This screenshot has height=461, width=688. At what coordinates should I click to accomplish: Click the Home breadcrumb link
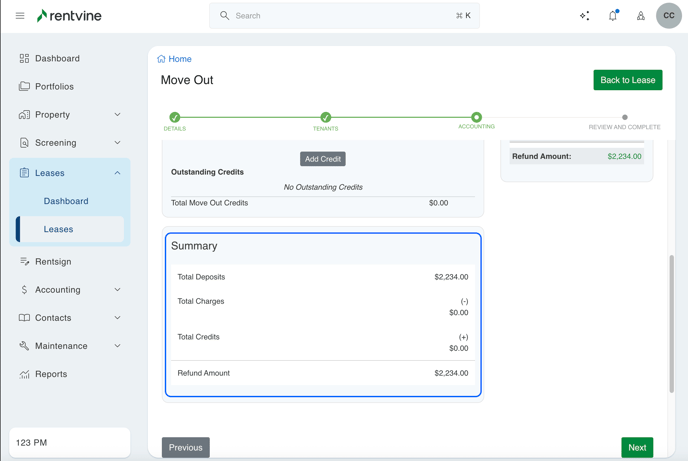pyautogui.click(x=179, y=59)
